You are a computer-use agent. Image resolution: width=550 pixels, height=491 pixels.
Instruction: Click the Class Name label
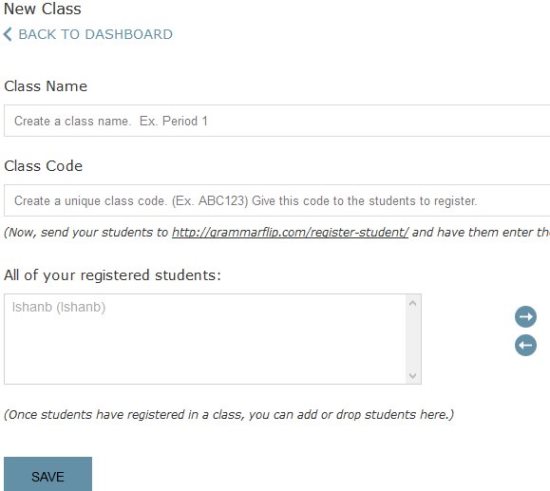click(46, 86)
